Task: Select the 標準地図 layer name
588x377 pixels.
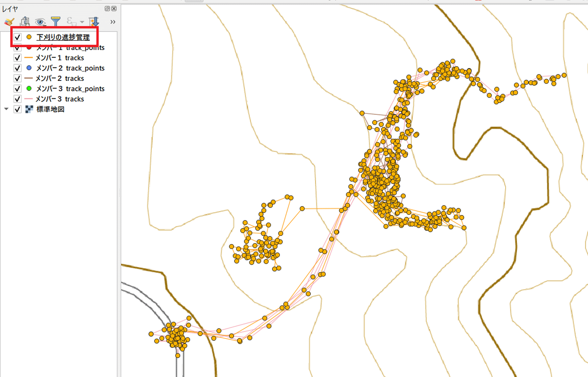Action: (x=50, y=109)
